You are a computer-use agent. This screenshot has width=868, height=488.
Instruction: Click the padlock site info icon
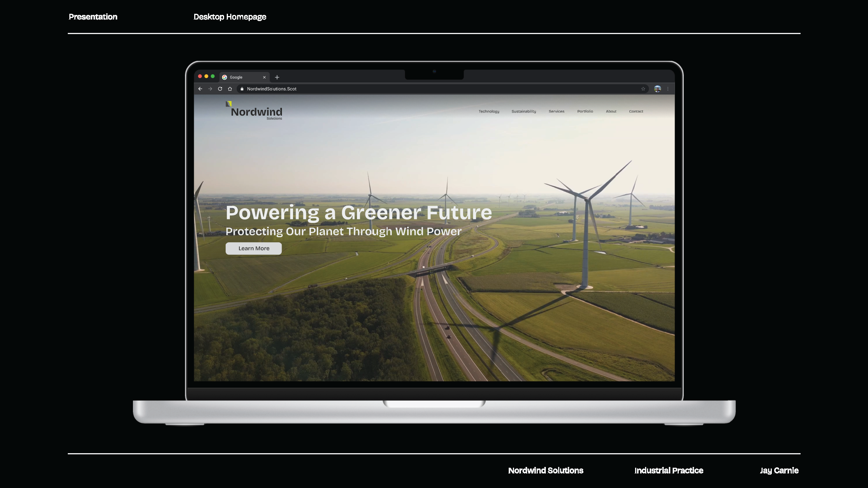coord(242,89)
